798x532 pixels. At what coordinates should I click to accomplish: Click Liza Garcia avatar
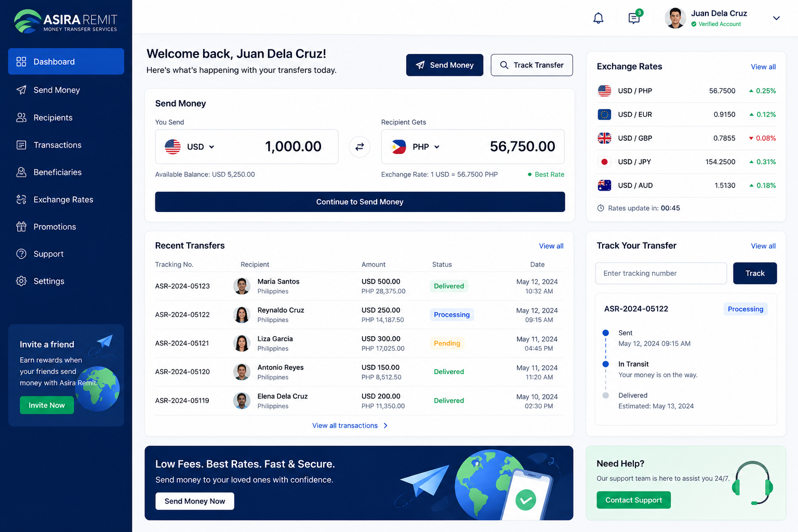point(242,343)
